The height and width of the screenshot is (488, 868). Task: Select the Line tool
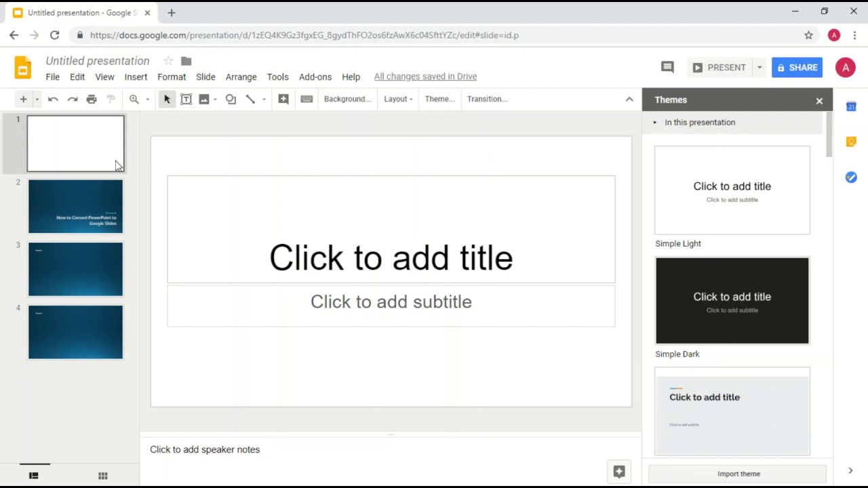click(250, 99)
